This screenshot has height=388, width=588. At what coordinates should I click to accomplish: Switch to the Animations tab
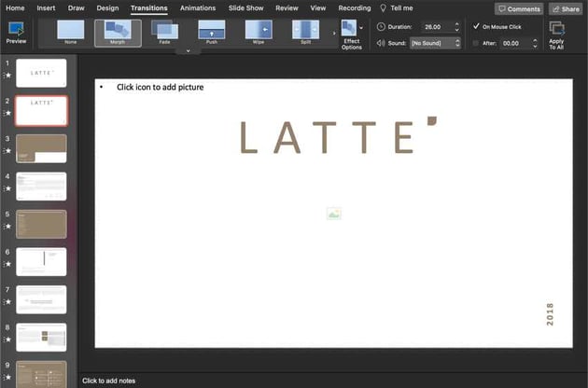pos(197,7)
